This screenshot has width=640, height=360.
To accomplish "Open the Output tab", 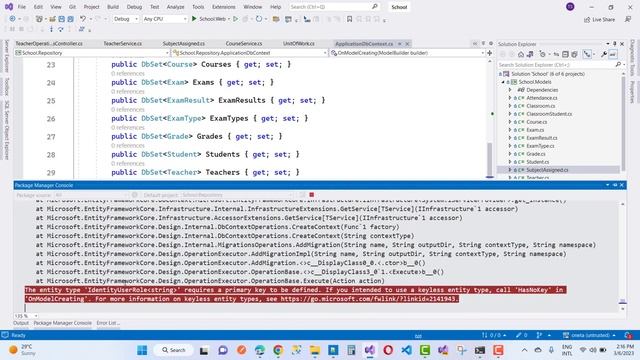I will point(21,323).
